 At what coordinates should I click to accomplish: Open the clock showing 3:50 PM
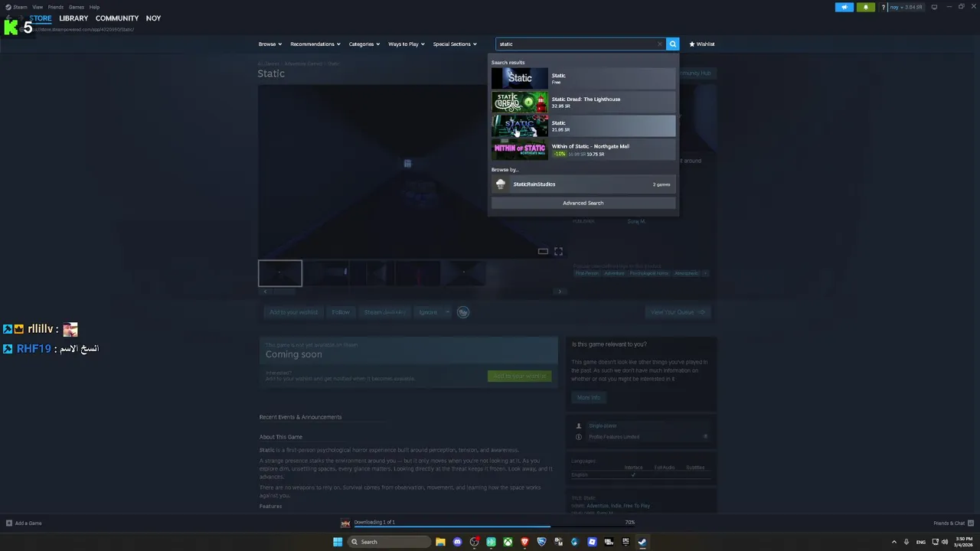(963, 542)
